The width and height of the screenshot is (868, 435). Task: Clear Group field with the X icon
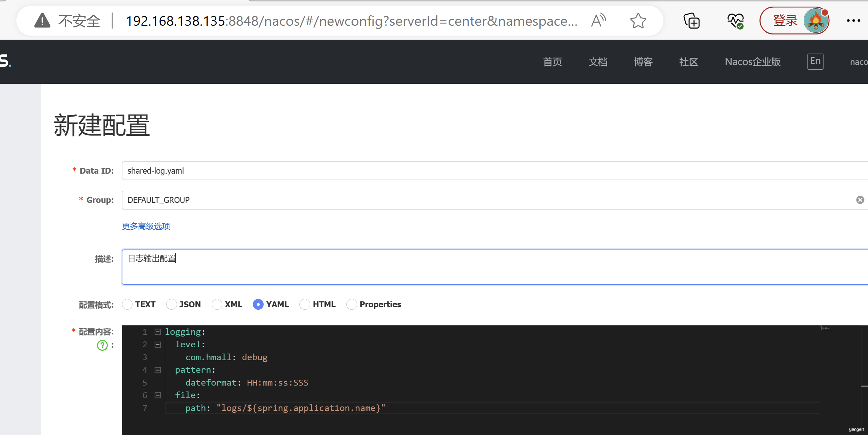click(860, 200)
